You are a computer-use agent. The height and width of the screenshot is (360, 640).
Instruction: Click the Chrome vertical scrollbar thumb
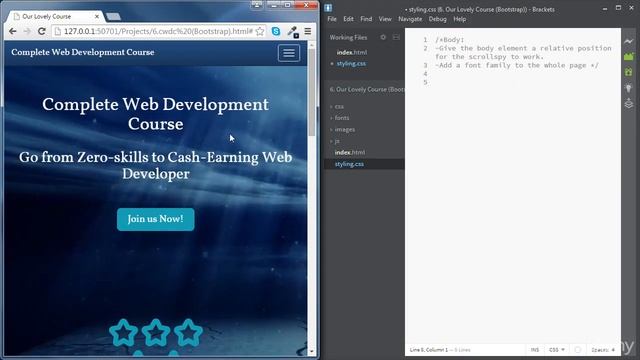pos(312,93)
